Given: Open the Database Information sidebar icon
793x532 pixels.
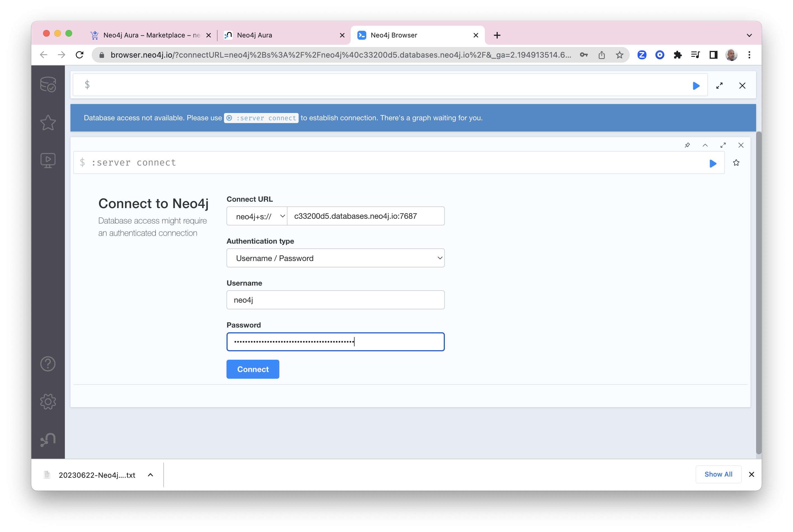Looking at the screenshot, I should 48,84.
